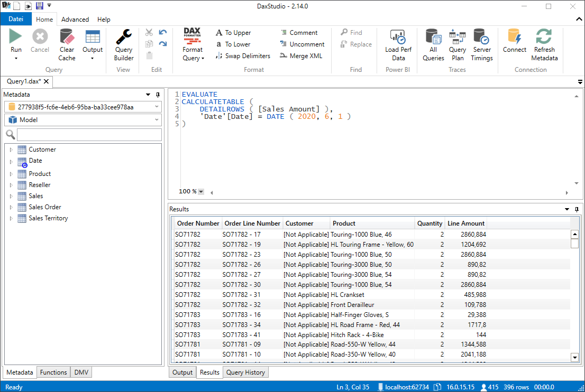Screen dimensions: 585x392
Task: Clear the cache with eraser icon
Action: [x=67, y=45]
